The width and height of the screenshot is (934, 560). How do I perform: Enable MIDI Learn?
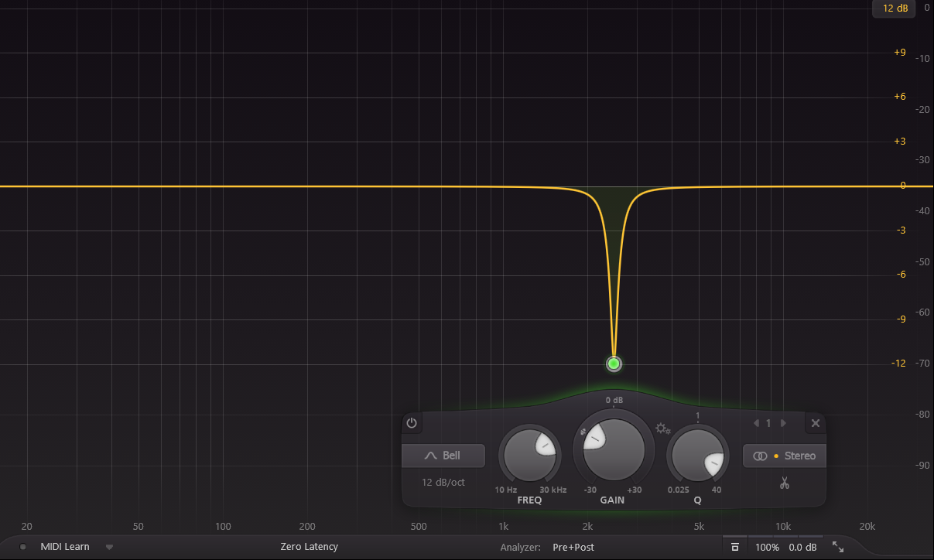(65, 547)
